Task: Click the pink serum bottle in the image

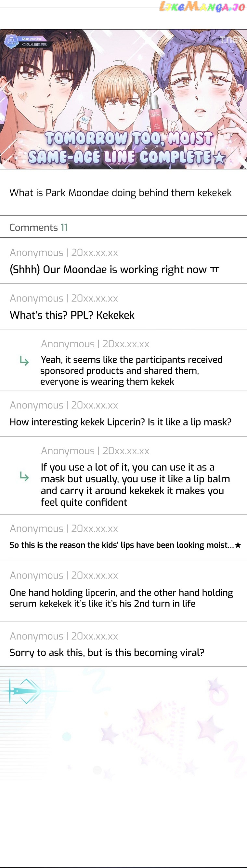Action: 156,114
